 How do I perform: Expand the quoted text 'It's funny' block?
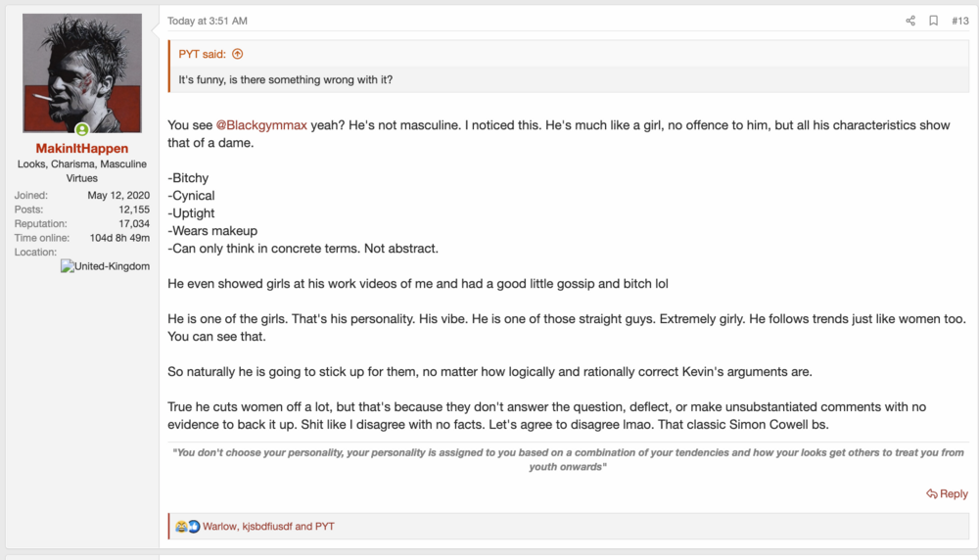pyautogui.click(x=286, y=80)
